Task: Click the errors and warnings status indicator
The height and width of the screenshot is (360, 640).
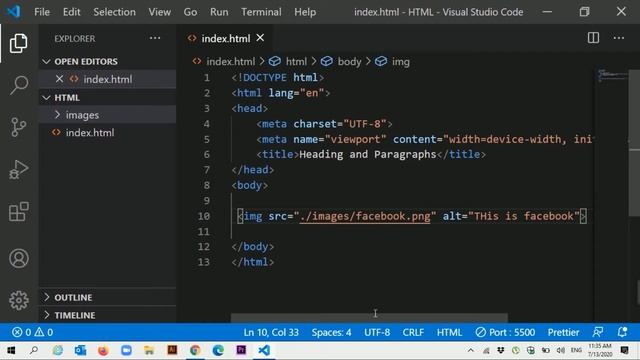Action: coord(33,332)
